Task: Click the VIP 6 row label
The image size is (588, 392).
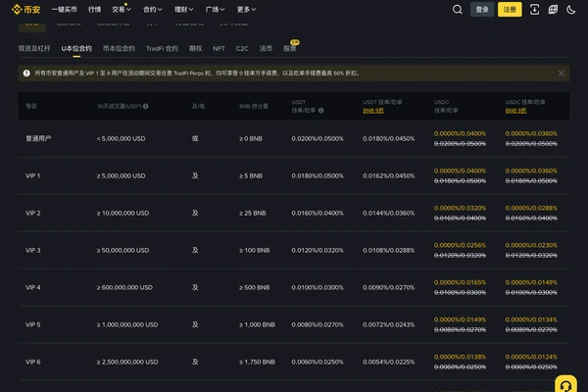Action: click(x=33, y=362)
